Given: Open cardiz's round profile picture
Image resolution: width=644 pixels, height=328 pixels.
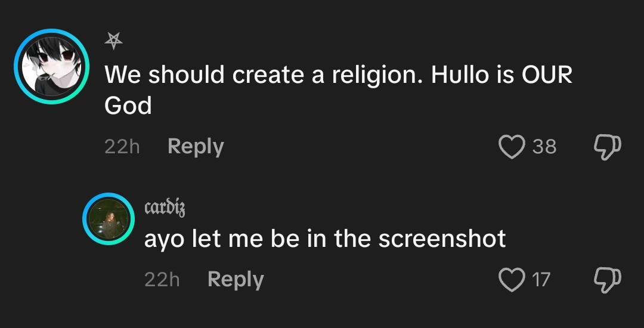Looking at the screenshot, I should coord(109,219).
